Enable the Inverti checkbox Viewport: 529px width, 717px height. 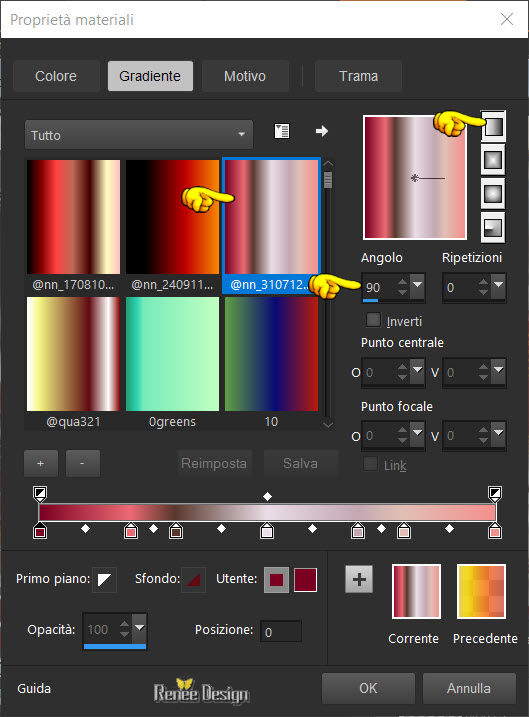[373, 320]
